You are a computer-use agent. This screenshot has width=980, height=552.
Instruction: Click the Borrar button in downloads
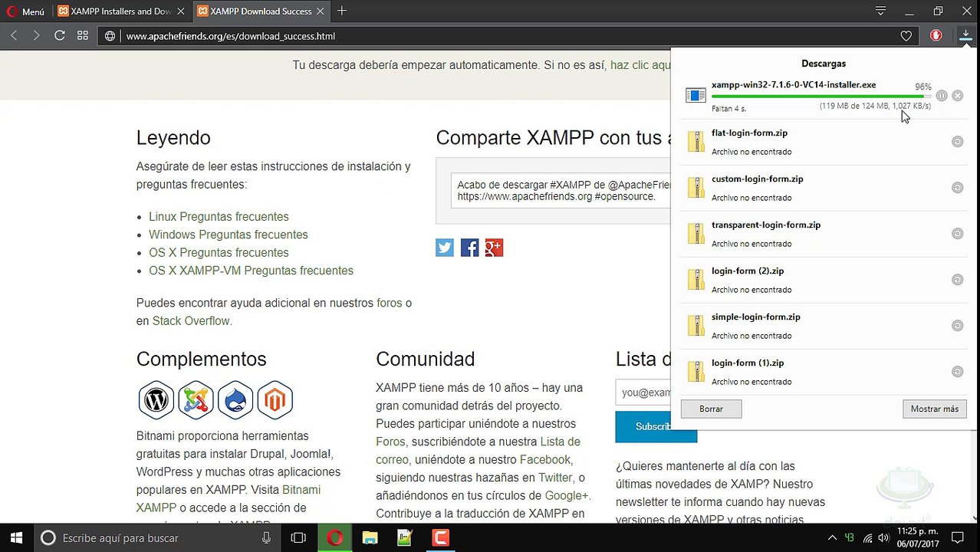pos(711,409)
